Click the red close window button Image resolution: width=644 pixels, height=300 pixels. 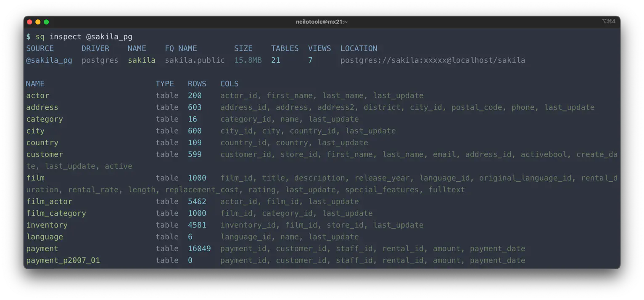pos(29,22)
